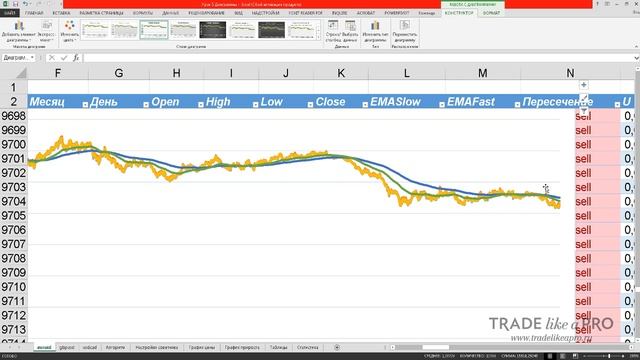
Task: Open Chart Elements plus button
Action: pyautogui.click(x=584, y=85)
